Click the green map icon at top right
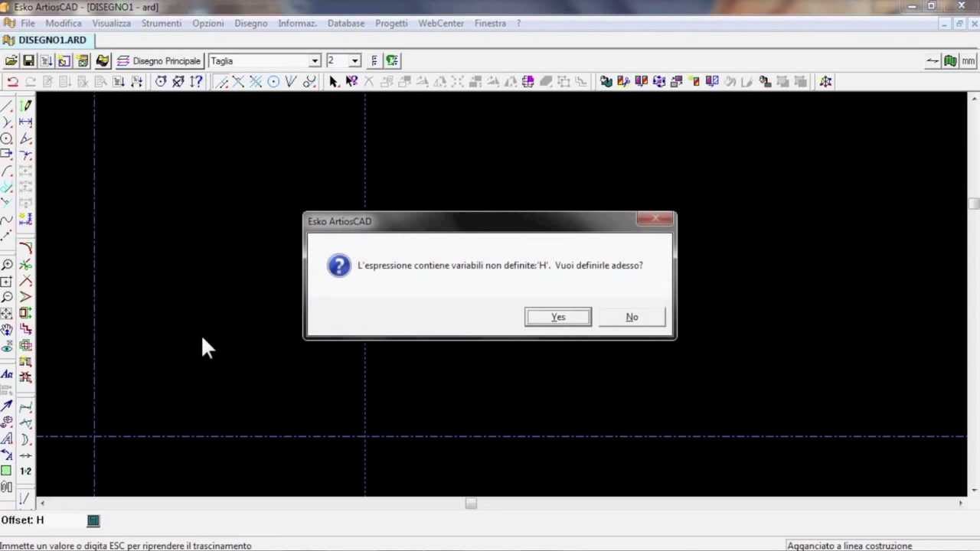 pyautogui.click(x=950, y=61)
